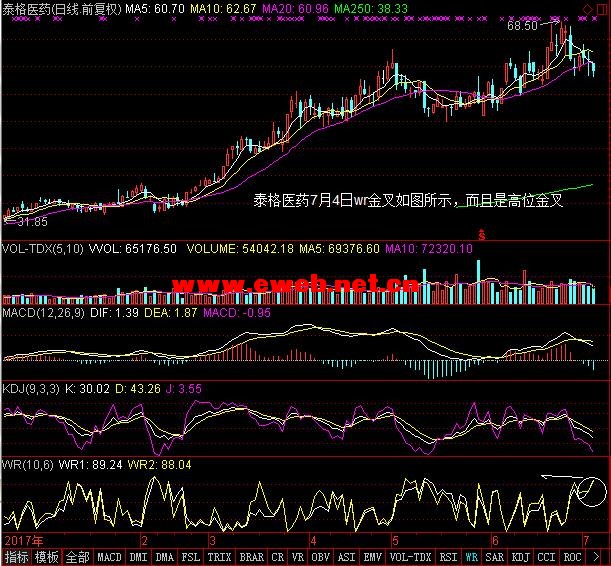The image size is (611, 566).
Task: Click the diamond icon at chart top-right
Action: pyautogui.click(x=587, y=9)
